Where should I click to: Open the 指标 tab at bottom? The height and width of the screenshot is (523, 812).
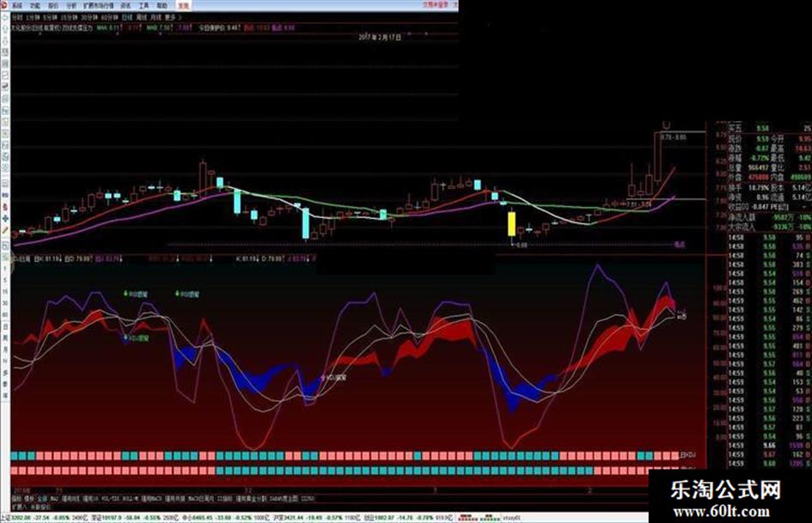[x=17, y=499]
